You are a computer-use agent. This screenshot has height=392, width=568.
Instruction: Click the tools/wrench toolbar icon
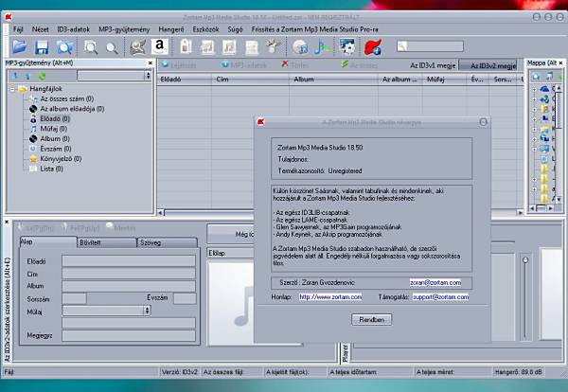coord(274,47)
